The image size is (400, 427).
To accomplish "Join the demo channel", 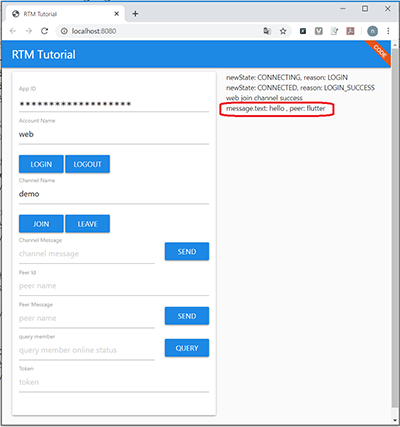I will pos(41,224).
